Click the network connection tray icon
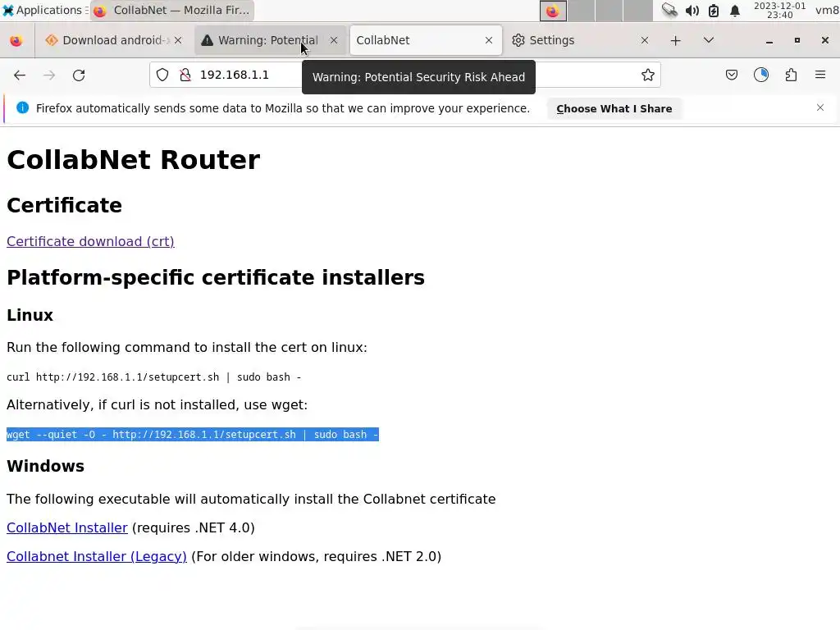 [x=669, y=10]
